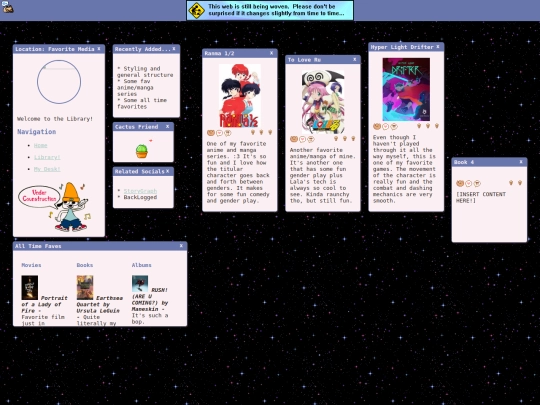
Task: Click the Ramma 1/2 window title
Action: pyautogui.click(x=219, y=53)
